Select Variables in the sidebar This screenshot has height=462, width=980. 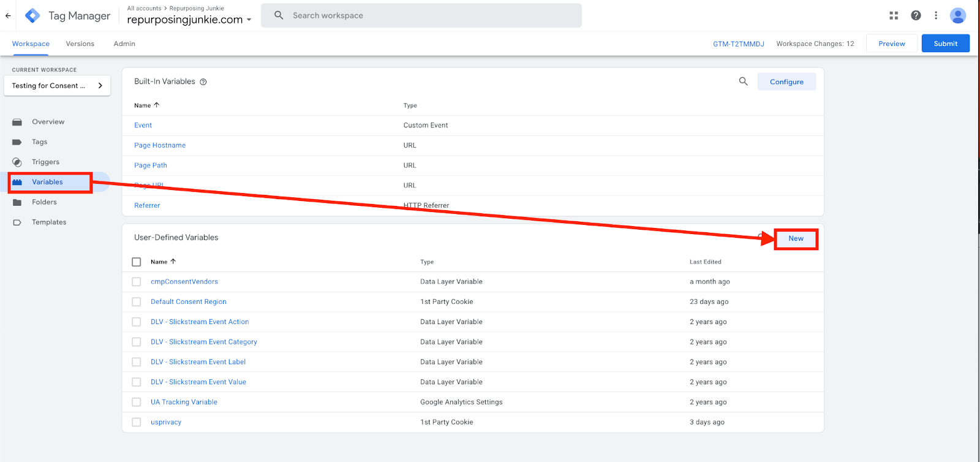point(47,182)
